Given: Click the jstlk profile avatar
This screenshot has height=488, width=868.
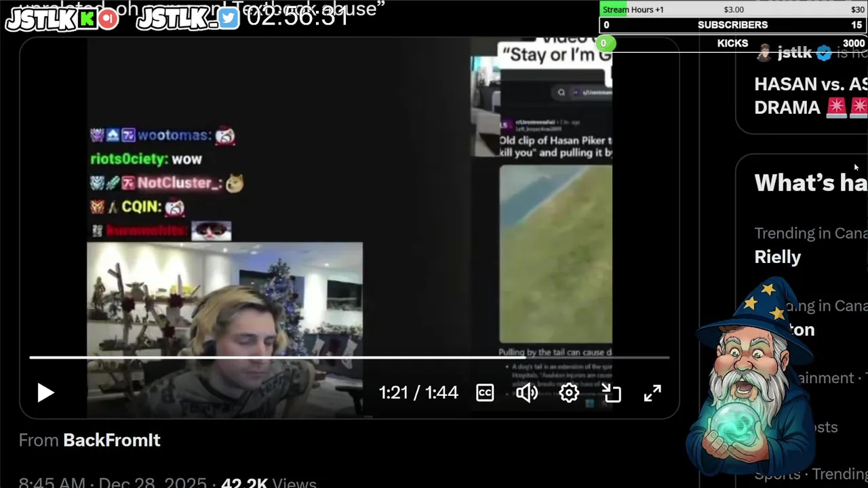Looking at the screenshot, I should (764, 53).
